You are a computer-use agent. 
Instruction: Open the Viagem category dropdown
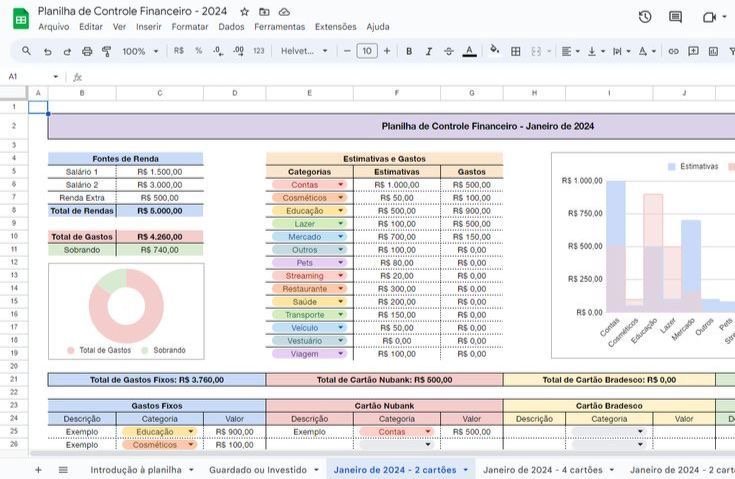pos(341,354)
